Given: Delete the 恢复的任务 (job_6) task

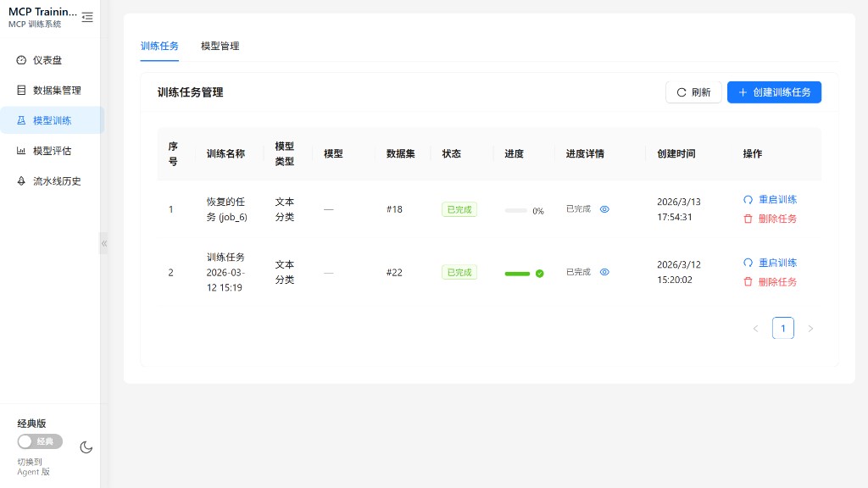Looking at the screenshot, I should point(770,219).
